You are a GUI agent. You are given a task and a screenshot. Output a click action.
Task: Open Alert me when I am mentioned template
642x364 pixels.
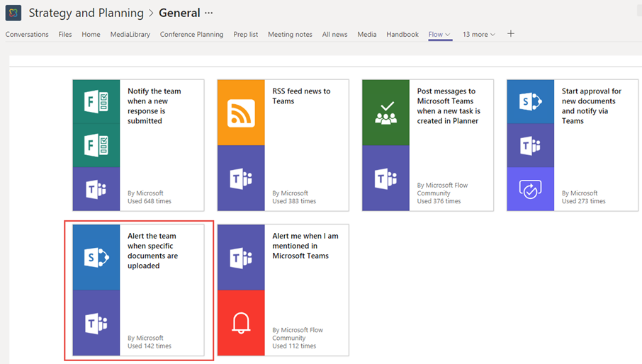tap(305, 246)
